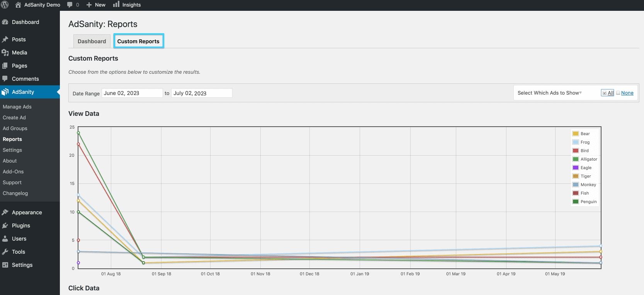Check the All ads checkbox
Image resolution: width=644 pixels, height=295 pixels.
(x=604, y=93)
